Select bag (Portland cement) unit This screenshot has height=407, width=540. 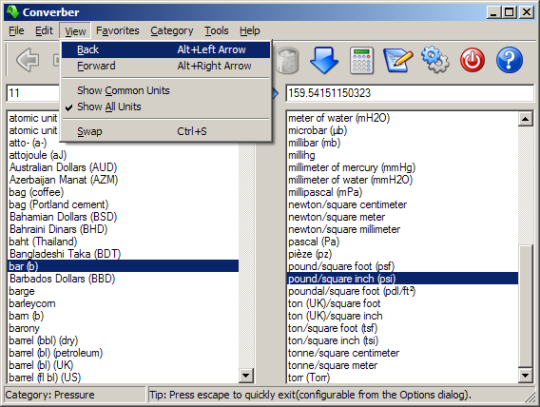click(x=123, y=205)
